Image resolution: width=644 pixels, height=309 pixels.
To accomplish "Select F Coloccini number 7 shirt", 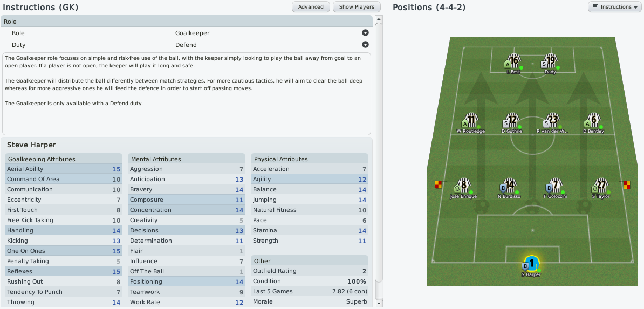I will [x=556, y=186].
